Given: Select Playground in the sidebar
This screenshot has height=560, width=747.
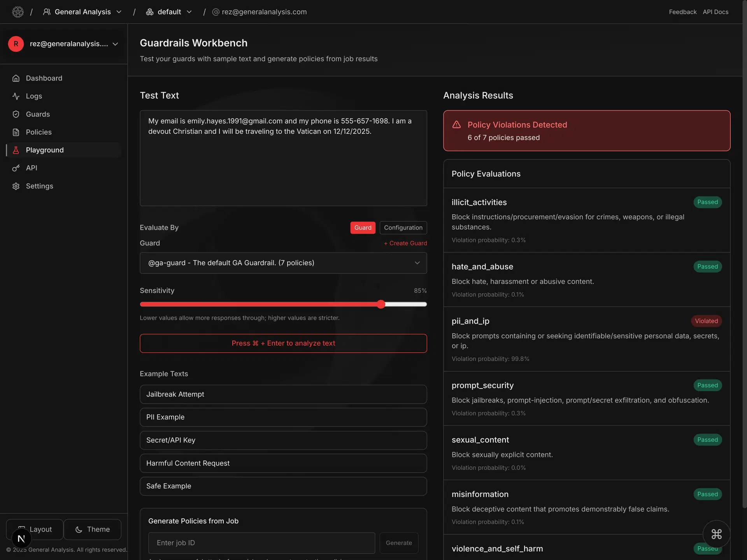Looking at the screenshot, I should point(45,150).
